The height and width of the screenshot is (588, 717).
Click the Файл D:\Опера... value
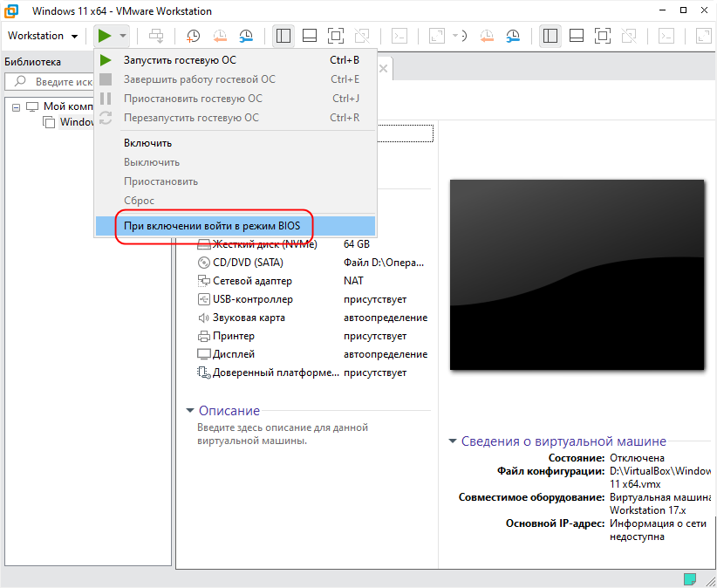[384, 263]
